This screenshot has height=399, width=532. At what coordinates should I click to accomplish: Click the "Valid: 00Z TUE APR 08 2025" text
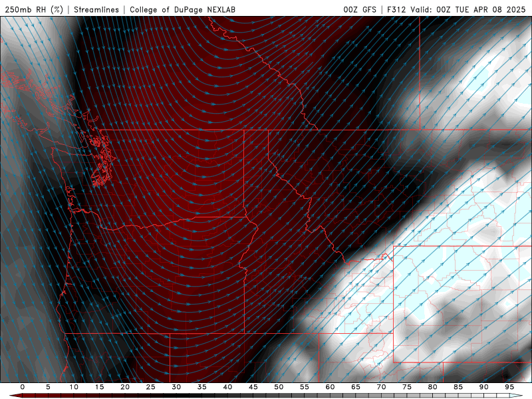click(x=468, y=9)
